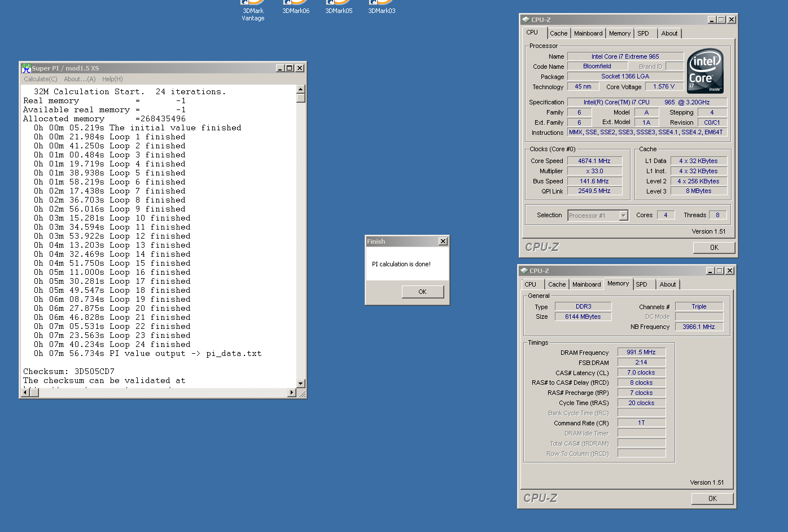788x532 pixels.
Task: Click the QPI Link value 2549.5 MHz
Action: pos(594,191)
